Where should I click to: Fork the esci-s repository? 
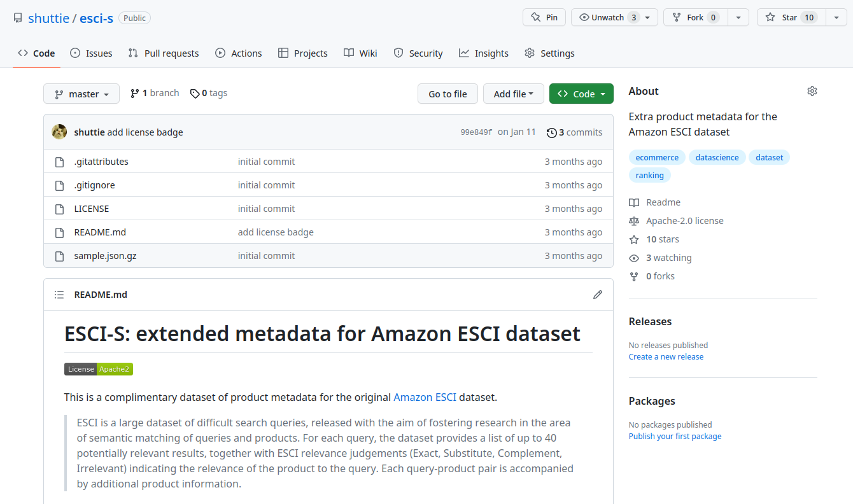[695, 17]
